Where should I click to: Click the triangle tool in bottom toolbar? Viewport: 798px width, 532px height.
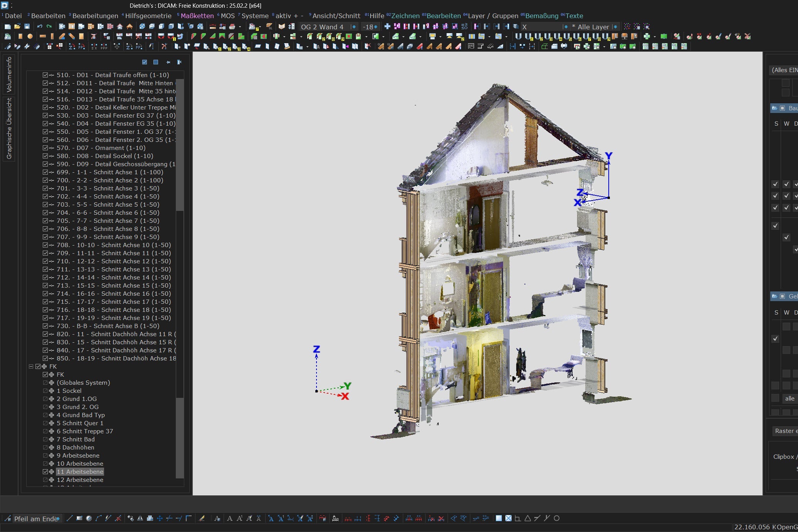pyautogui.click(x=527, y=518)
